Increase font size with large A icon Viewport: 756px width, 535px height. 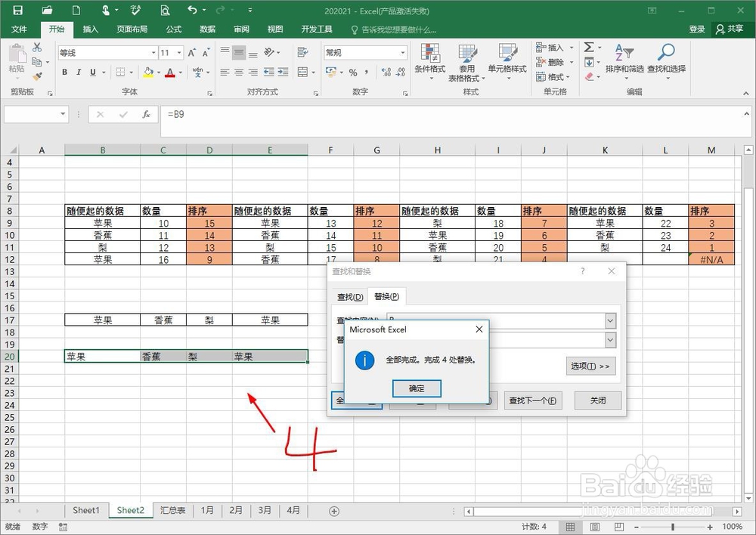coord(191,53)
